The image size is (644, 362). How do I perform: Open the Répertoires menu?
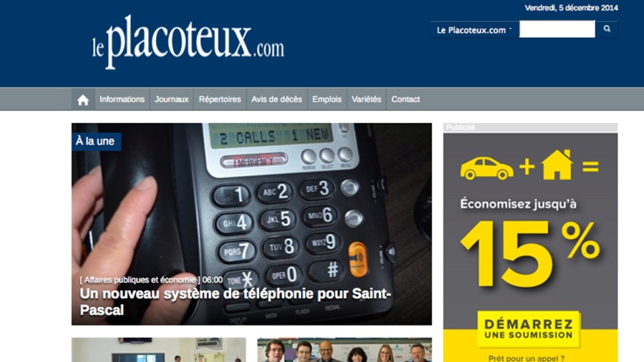(219, 99)
